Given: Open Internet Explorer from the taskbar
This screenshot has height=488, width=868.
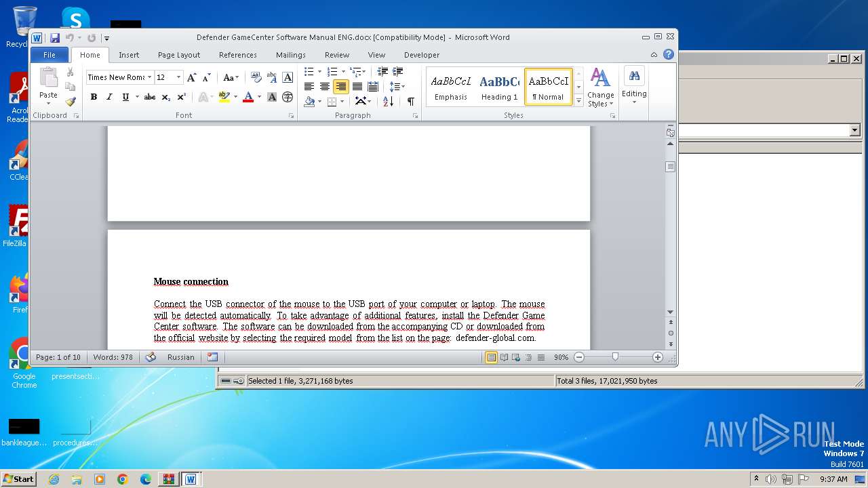Looking at the screenshot, I should click(x=54, y=479).
